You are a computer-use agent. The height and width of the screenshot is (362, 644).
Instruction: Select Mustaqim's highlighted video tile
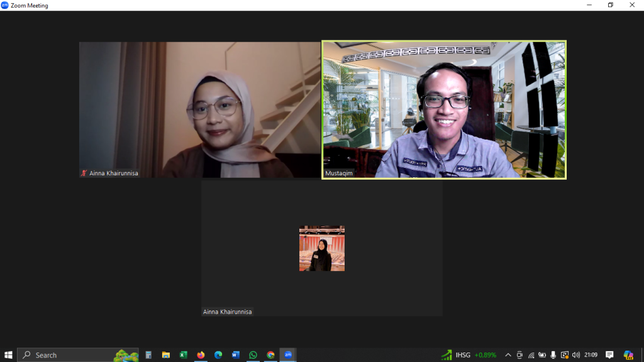[x=444, y=110]
